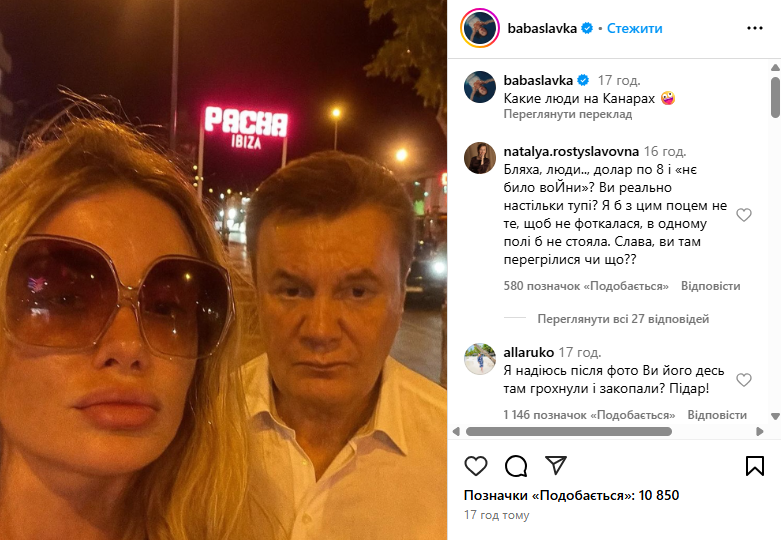Save post with bookmark icon

(755, 466)
